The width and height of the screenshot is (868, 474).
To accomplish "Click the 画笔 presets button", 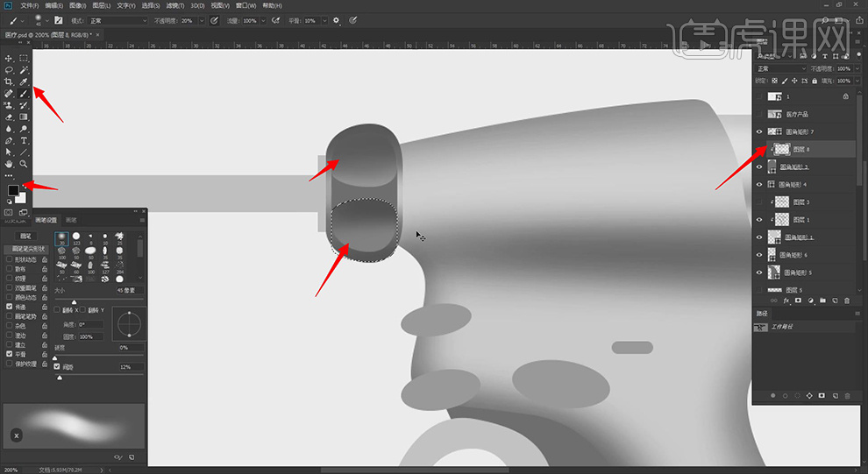I will 25,237.
